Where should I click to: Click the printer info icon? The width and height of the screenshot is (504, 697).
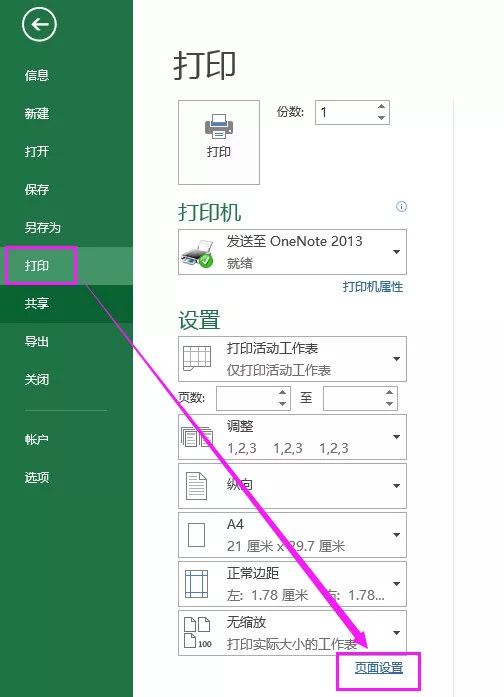coord(401,207)
